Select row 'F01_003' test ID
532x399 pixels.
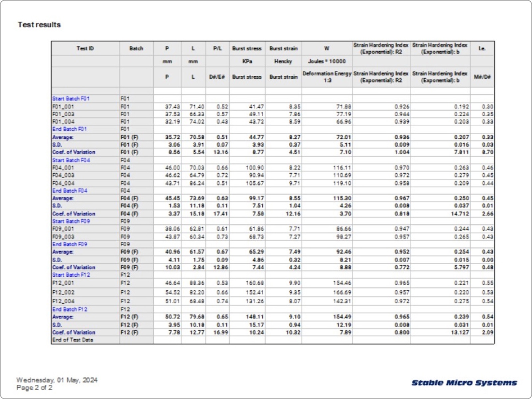[x=63, y=114]
